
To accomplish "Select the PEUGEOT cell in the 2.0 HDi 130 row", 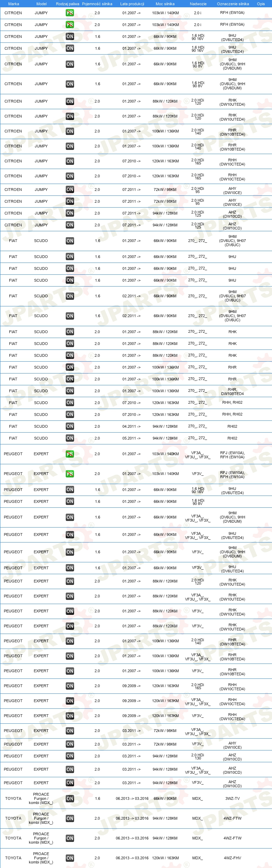I will pyautogui.click(x=13, y=756).
